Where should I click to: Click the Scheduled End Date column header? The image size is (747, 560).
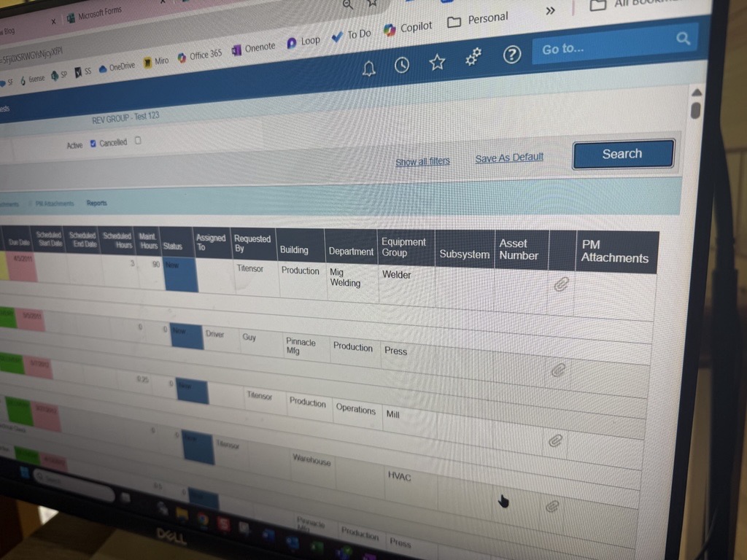[82, 241]
